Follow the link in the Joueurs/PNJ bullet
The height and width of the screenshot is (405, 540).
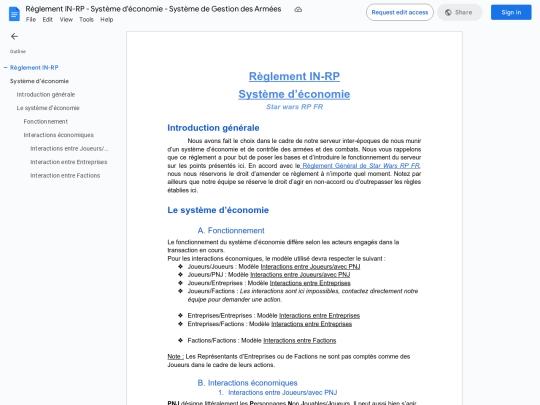[300, 274]
